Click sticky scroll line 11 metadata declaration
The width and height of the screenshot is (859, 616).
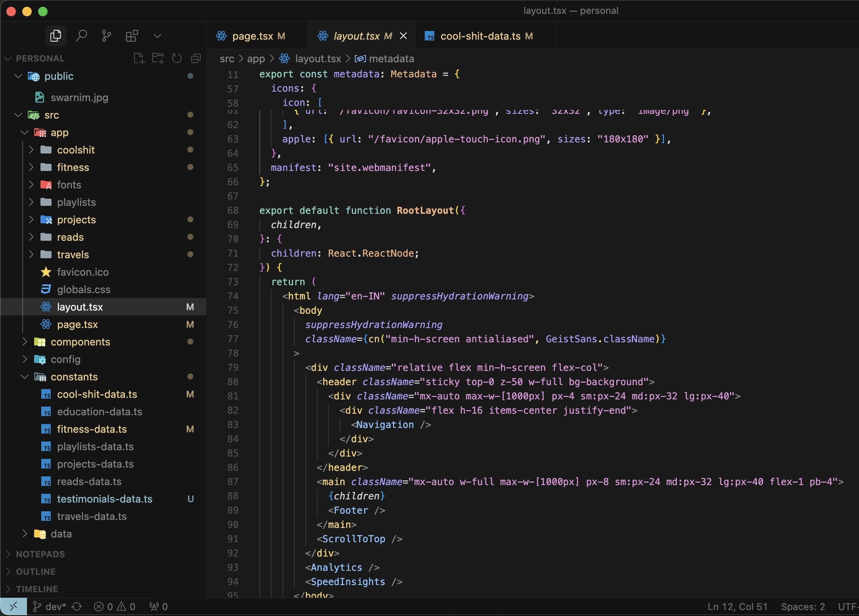(x=359, y=74)
